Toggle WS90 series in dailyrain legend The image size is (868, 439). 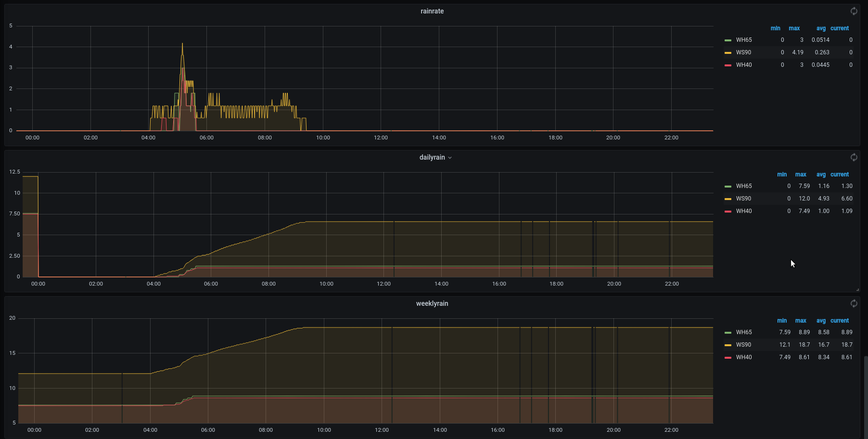743,199
